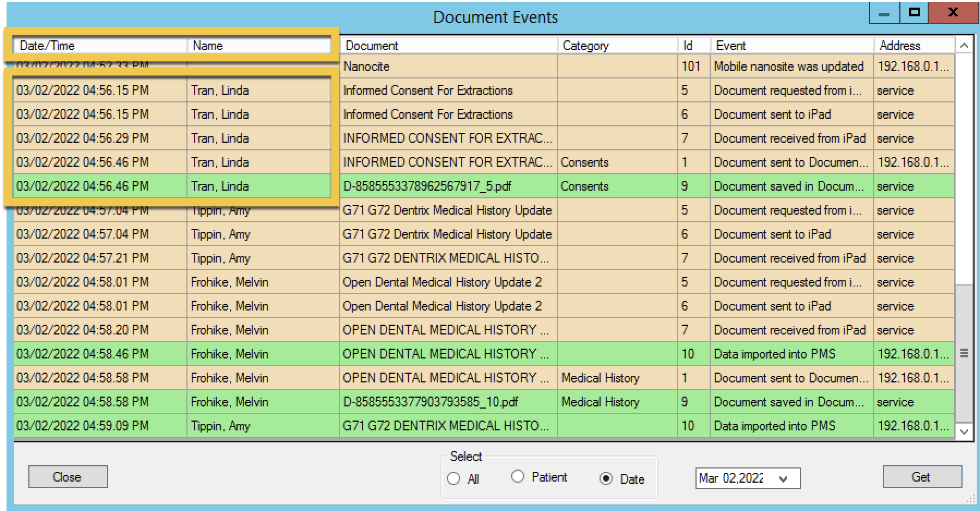The height and width of the screenshot is (511, 980).
Task: Click the 04:56.29 PM date cell
Action: [x=100, y=138]
